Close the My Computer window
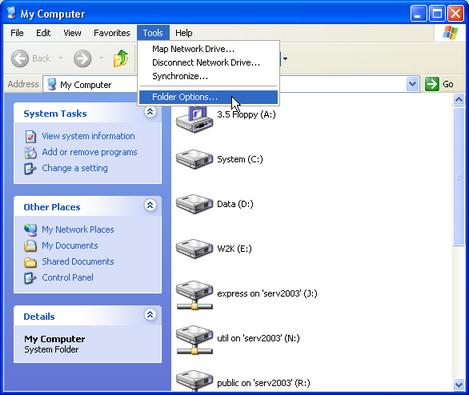The image size is (469, 395). pyautogui.click(x=455, y=14)
